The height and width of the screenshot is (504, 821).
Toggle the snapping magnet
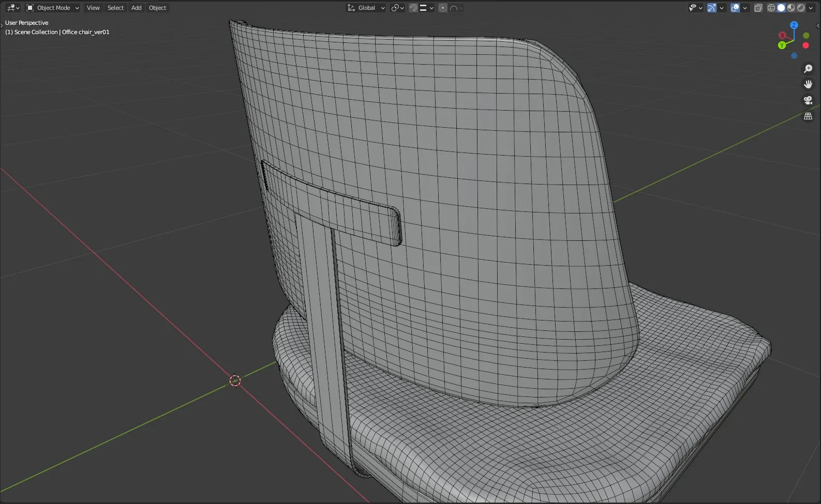point(413,8)
